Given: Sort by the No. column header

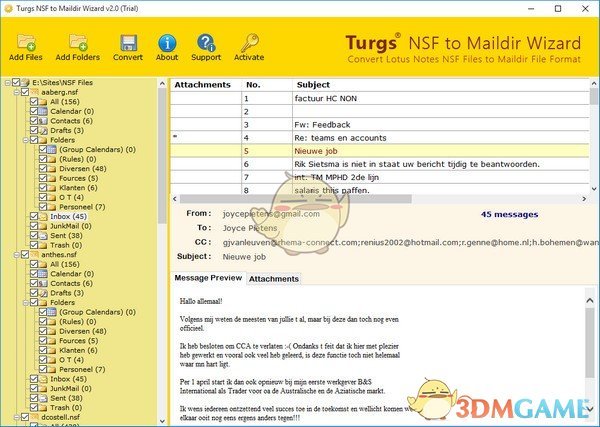Looking at the screenshot, I should 267,85.
